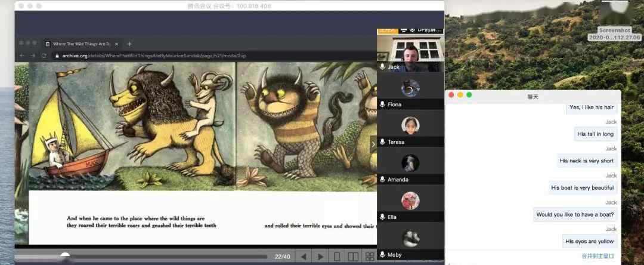Switch to thumbnail grid view
Viewport: 644px width, 265px height.
pyautogui.click(x=370, y=257)
